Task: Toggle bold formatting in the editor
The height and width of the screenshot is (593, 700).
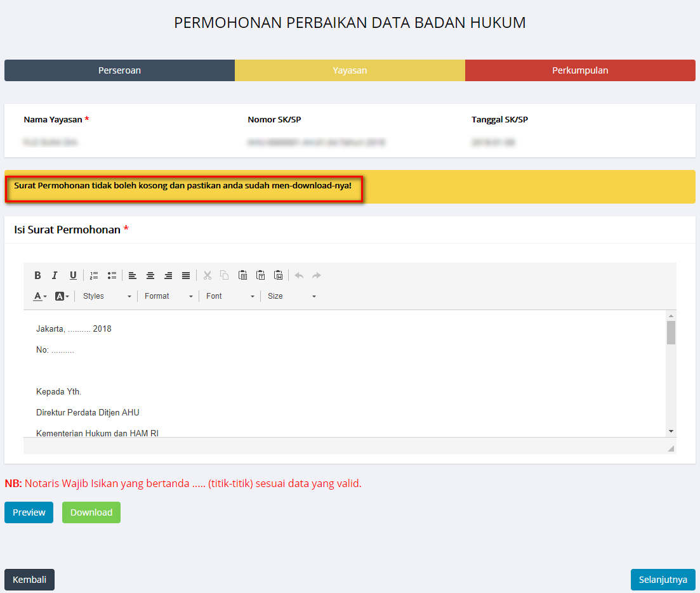Action: coord(38,275)
